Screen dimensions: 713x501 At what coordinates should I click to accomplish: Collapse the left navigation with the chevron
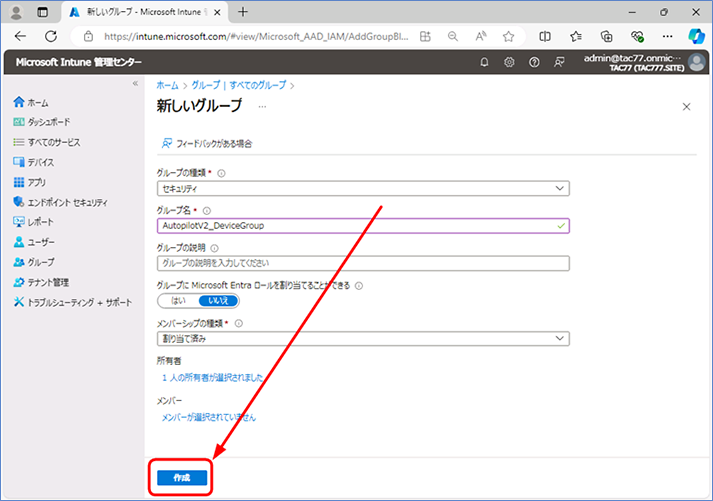tap(135, 83)
